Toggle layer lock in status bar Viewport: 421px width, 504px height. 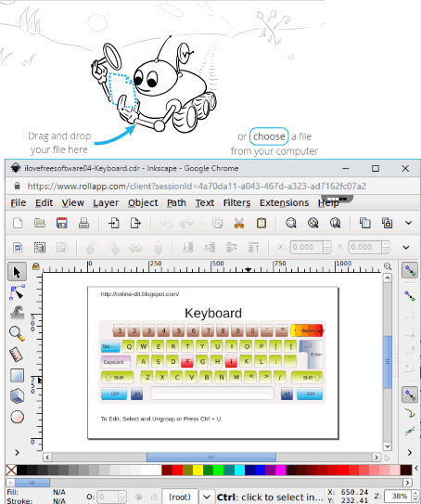tap(154, 497)
